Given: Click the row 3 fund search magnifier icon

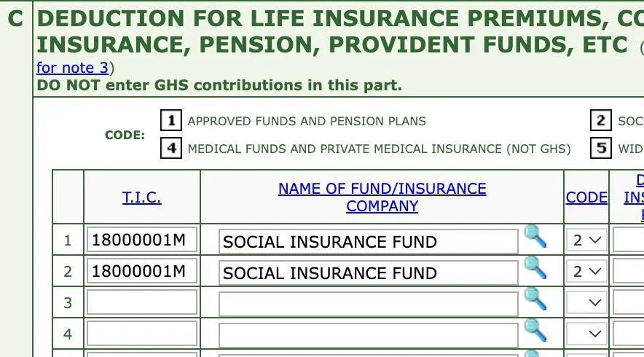Looking at the screenshot, I should click(x=535, y=299).
